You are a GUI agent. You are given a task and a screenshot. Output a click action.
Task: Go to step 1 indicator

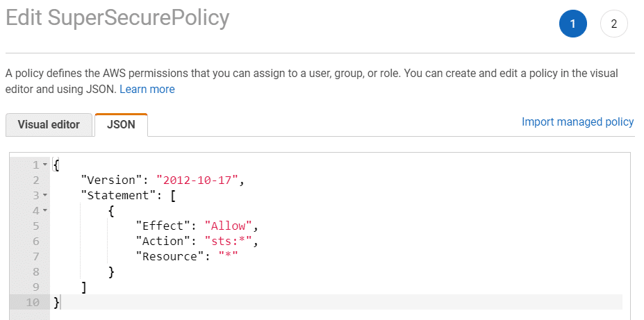click(x=572, y=24)
